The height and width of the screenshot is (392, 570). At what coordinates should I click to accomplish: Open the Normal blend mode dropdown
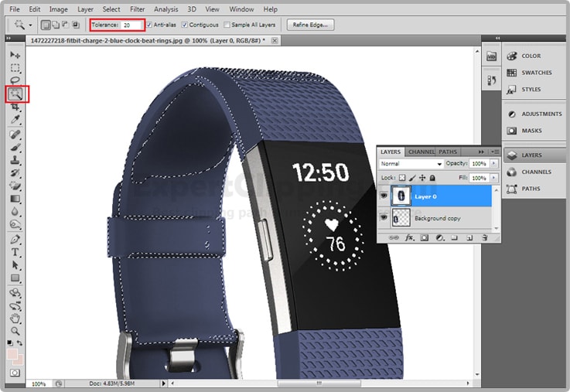(x=411, y=165)
